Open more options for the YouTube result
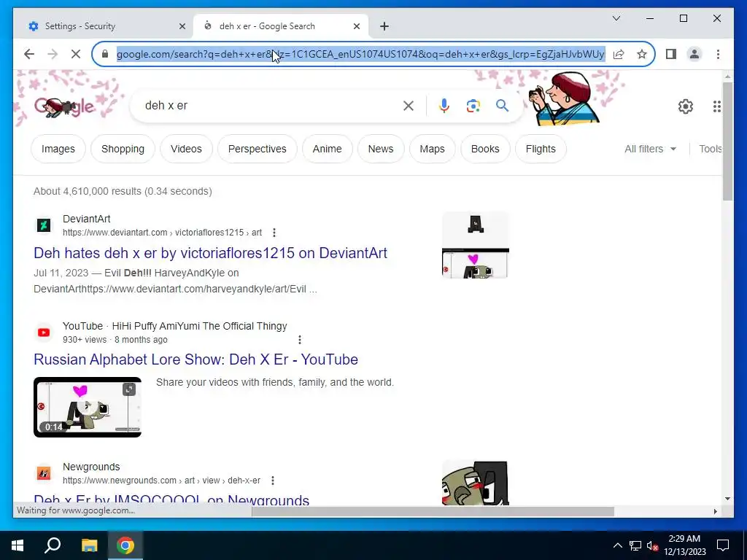 [x=300, y=340]
